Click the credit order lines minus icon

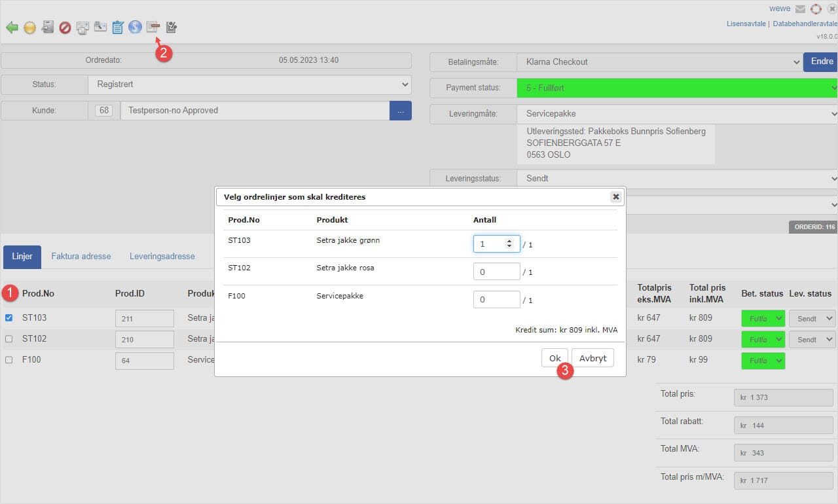pyautogui.click(x=153, y=27)
